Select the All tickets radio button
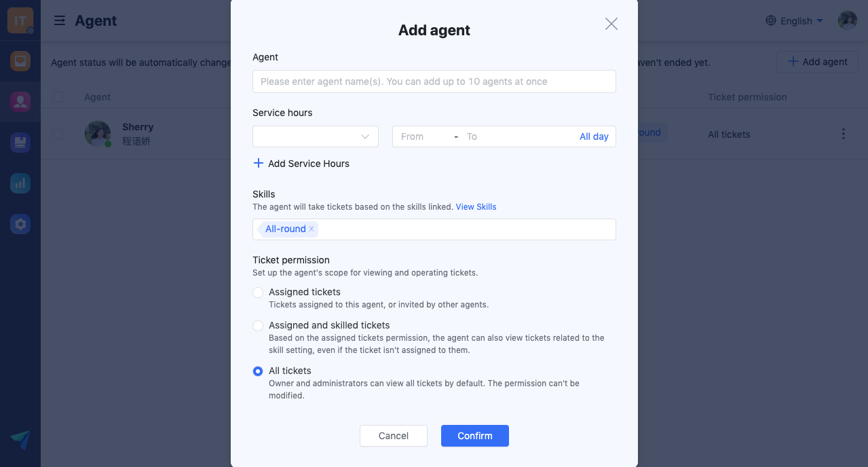The height and width of the screenshot is (467, 868). pos(258,371)
